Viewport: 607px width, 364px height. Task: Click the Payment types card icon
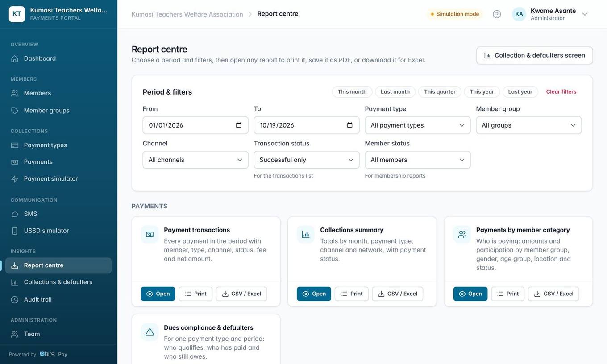pyautogui.click(x=15, y=145)
